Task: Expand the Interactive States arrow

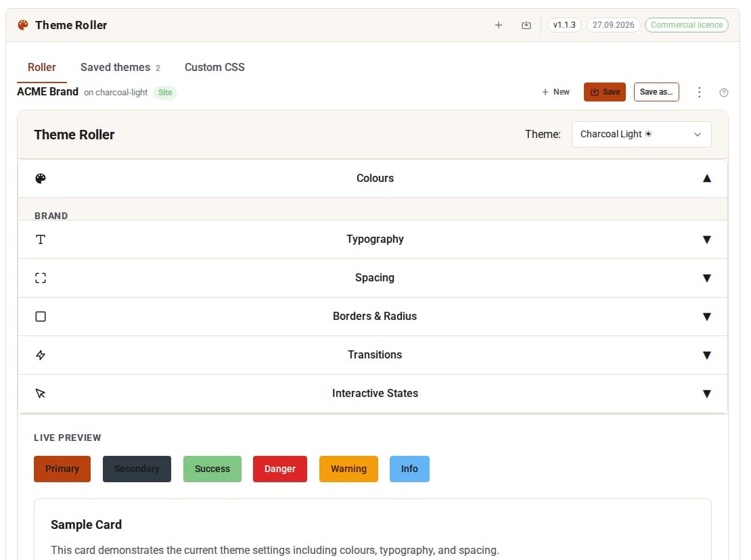Action: pyautogui.click(x=706, y=394)
